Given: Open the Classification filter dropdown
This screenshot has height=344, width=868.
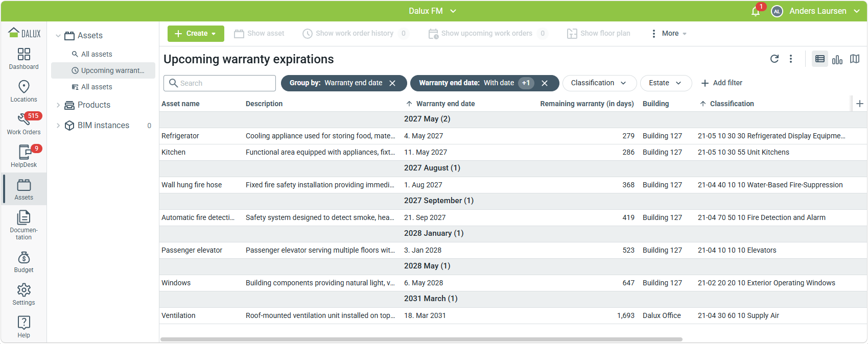Looking at the screenshot, I should (x=599, y=83).
